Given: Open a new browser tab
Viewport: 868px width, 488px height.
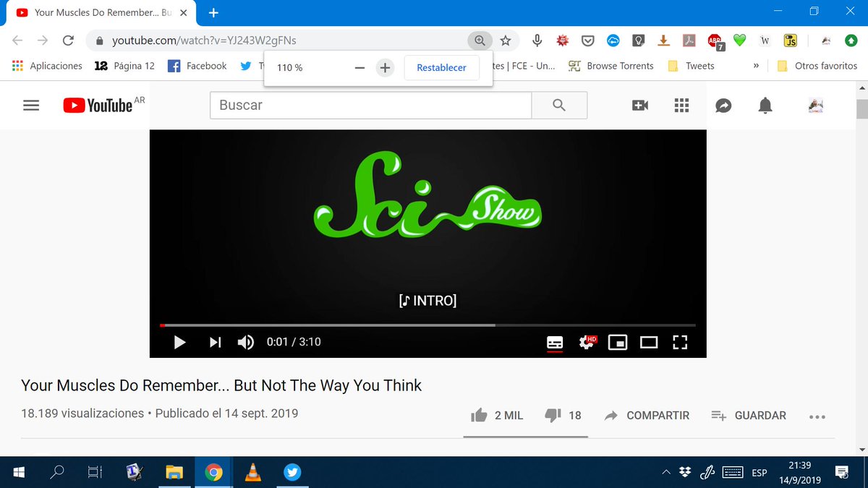Looking at the screenshot, I should (213, 12).
